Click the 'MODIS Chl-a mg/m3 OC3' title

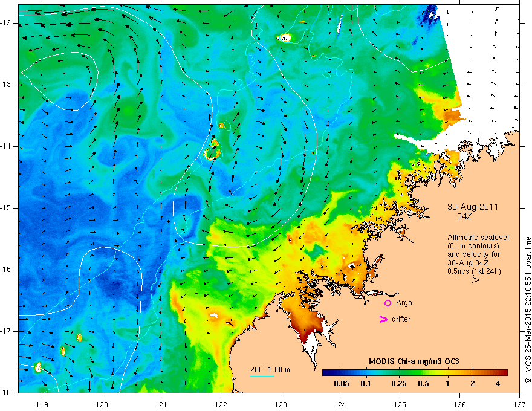(414, 361)
